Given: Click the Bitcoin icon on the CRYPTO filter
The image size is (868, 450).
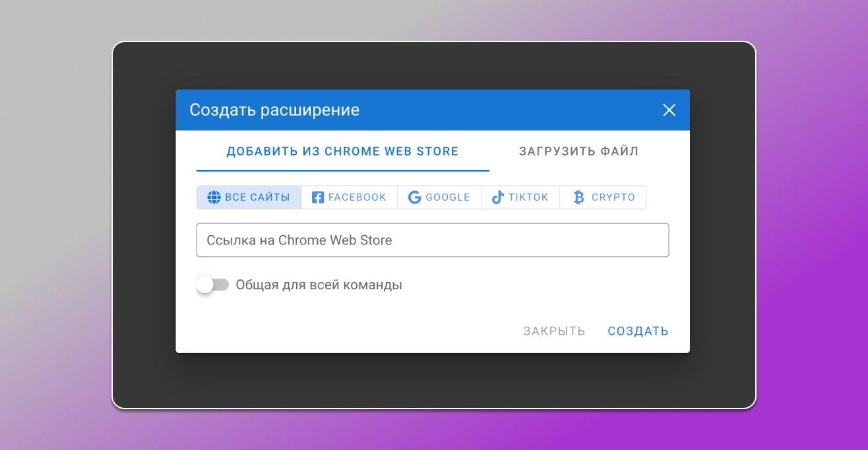Looking at the screenshot, I should (578, 196).
